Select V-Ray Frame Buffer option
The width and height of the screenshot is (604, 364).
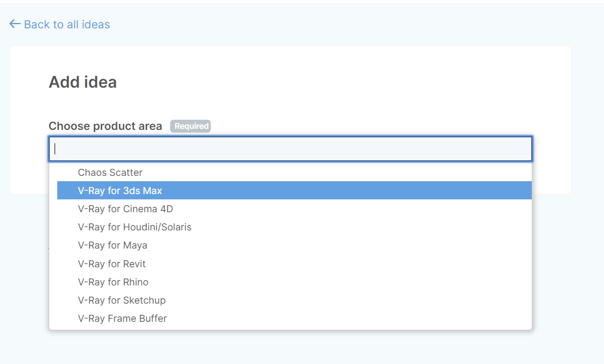point(294,318)
